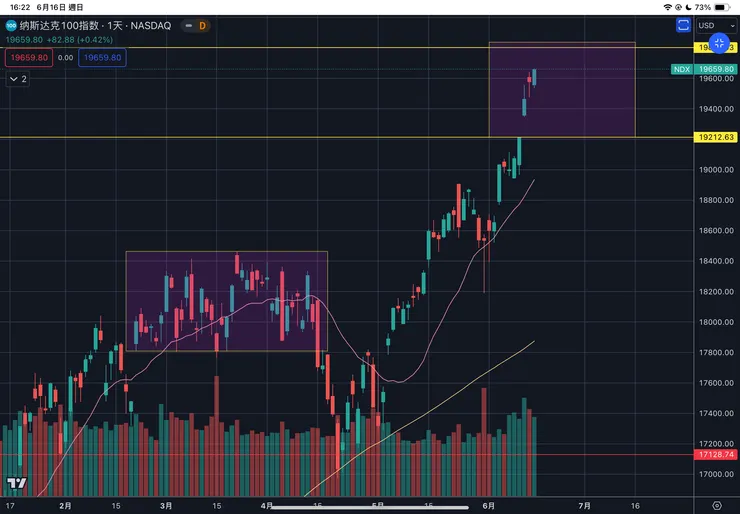The height and width of the screenshot is (514, 740).
Task: Click the 18400.00 price scale label
Action: [716, 261]
